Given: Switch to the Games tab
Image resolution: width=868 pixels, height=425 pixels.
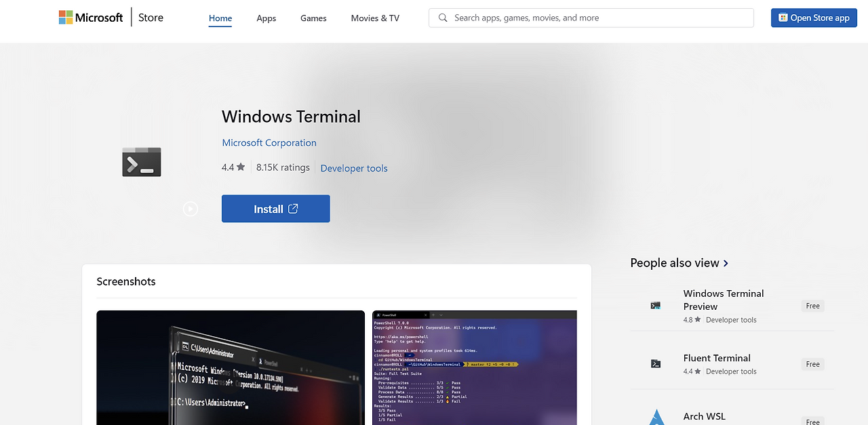Looking at the screenshot, I should pos(313,18).
